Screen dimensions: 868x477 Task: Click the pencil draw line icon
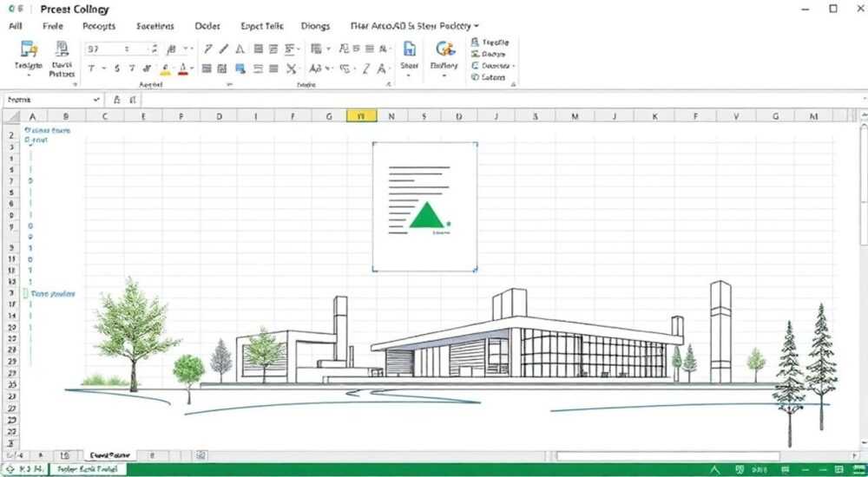coord(224,49)
